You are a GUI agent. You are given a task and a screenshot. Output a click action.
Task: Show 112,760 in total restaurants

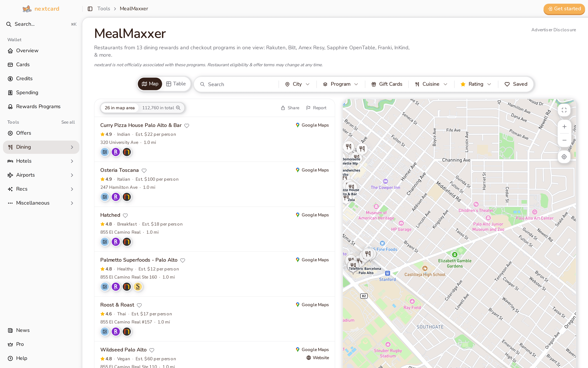(x=161, y=108)
